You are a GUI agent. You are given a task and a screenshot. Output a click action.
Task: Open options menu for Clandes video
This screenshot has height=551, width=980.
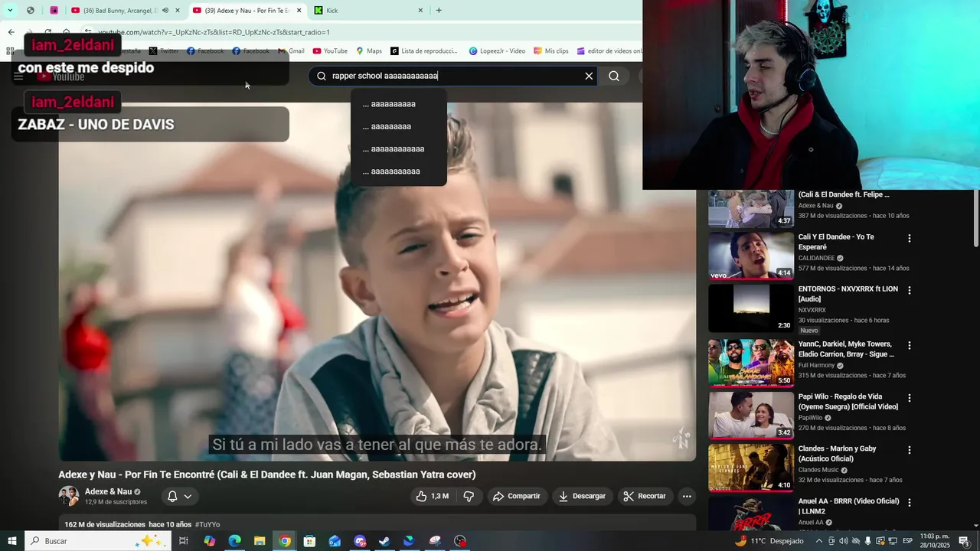click(910, 450)
